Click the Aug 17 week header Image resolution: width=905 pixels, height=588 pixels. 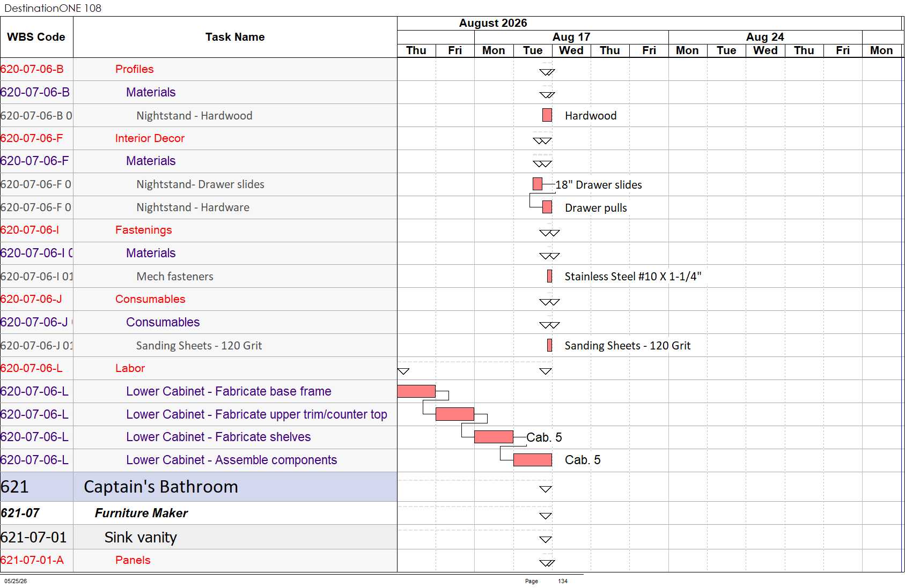(571, 37)
